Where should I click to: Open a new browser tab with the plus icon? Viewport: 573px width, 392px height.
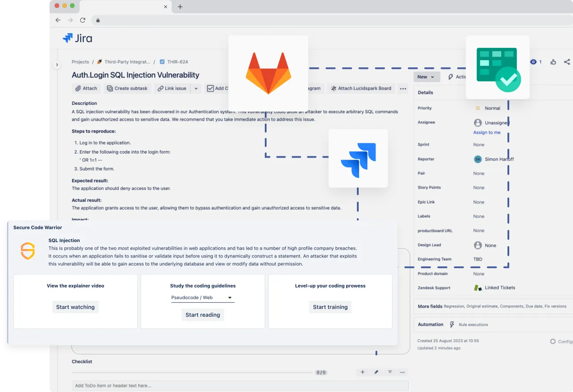click(180, 7)
